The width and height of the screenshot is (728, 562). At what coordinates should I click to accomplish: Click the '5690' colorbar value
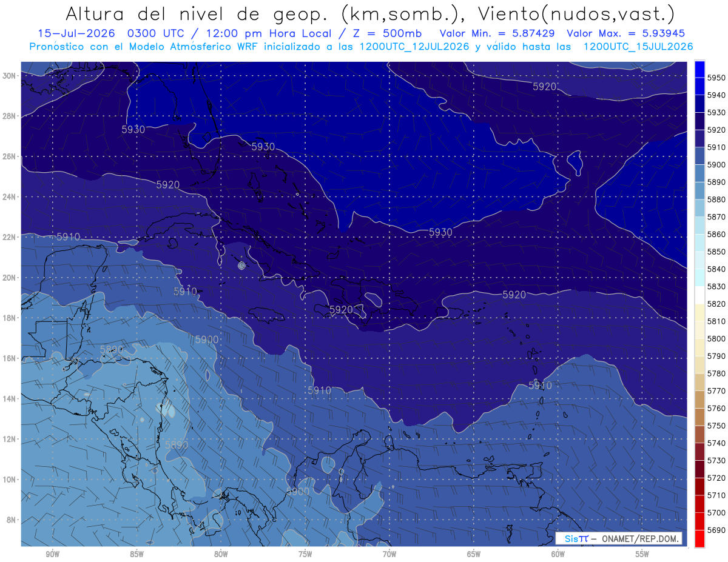716,530
